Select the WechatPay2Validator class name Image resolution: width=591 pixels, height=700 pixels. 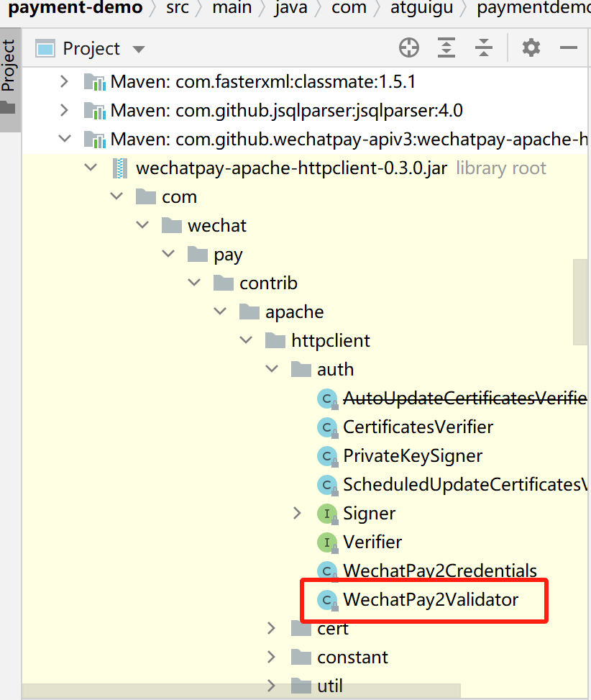(x=431, y=599)
